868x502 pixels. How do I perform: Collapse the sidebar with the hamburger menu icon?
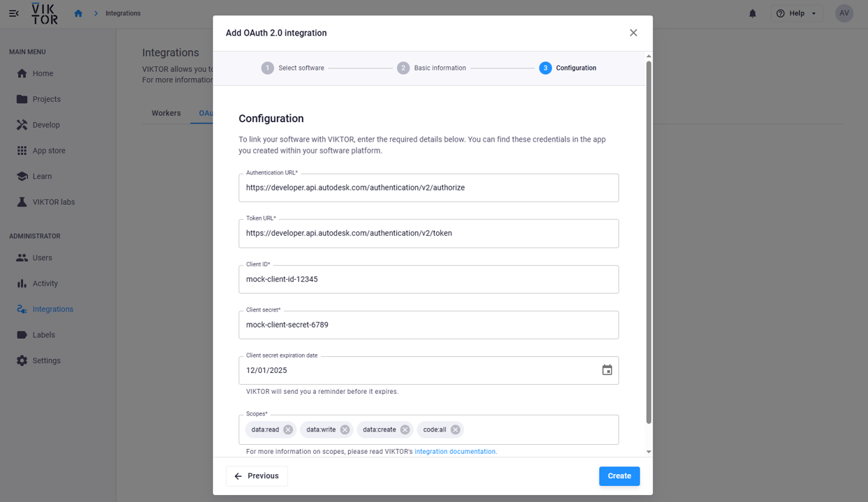[x=14, y=13]
